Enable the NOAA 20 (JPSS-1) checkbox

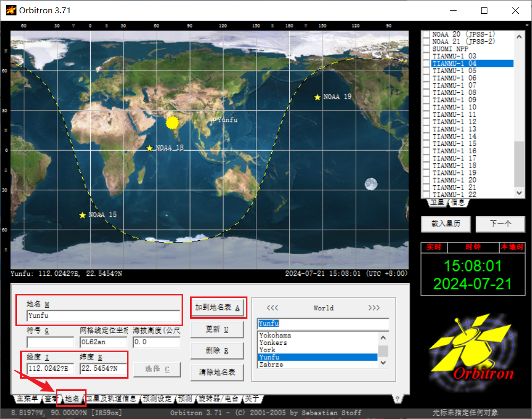tap(426, 34)
